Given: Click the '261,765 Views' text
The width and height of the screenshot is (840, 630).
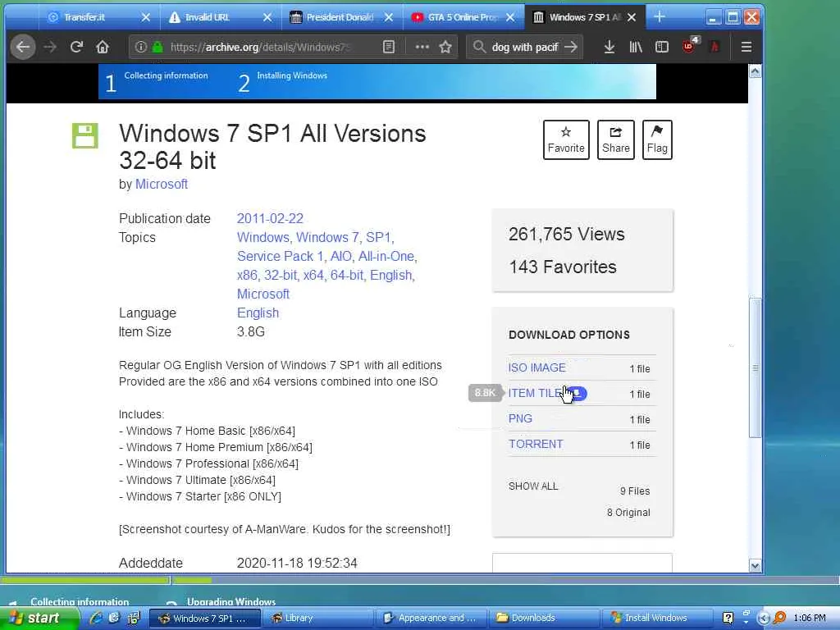Looking at the screenshot, I should (566, 234).
